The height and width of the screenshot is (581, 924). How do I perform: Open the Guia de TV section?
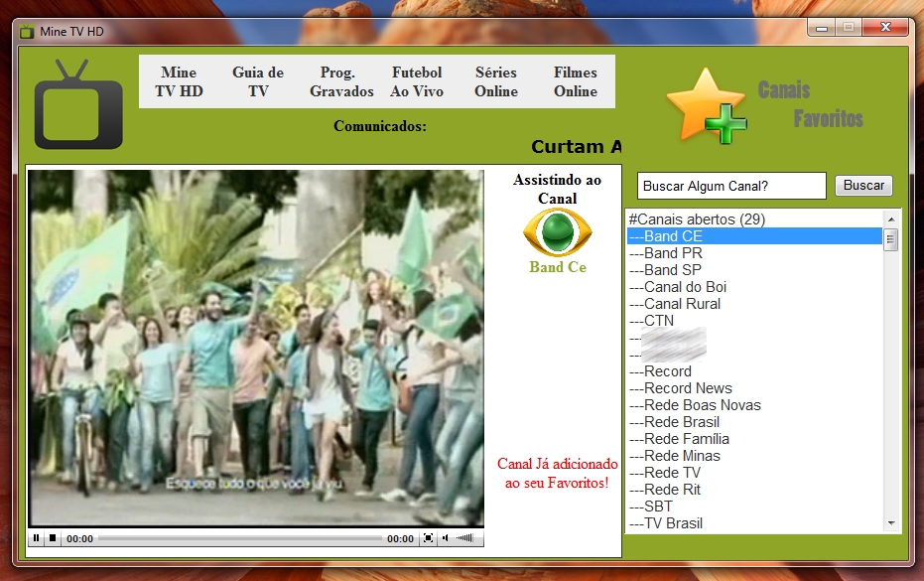click(258, 81)
